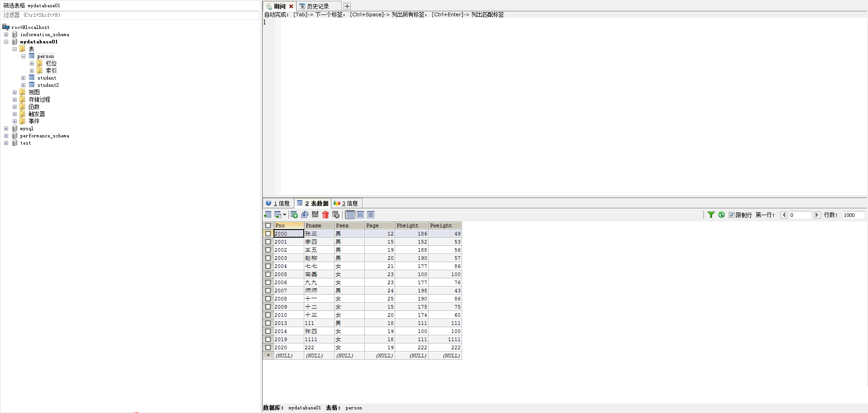Click the person table icon in tree
The width and height of the screenshot is (868, 413).
(x=32, y=56)
